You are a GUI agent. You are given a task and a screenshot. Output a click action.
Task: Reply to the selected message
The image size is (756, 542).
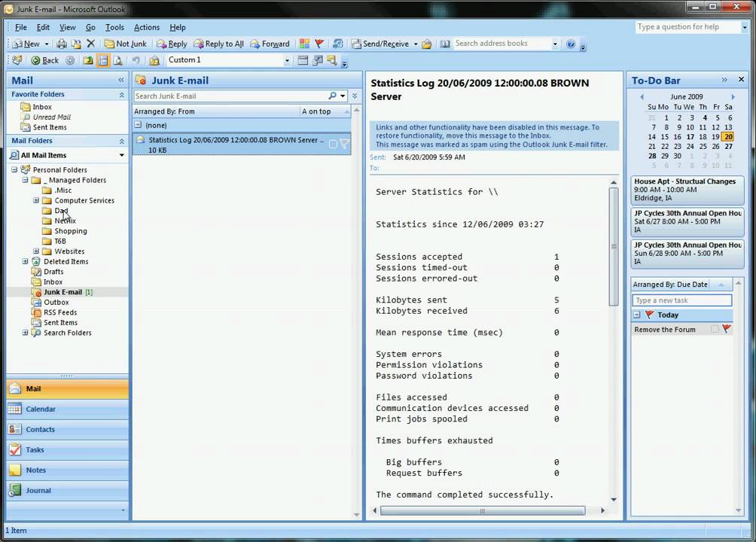point(172,44)
